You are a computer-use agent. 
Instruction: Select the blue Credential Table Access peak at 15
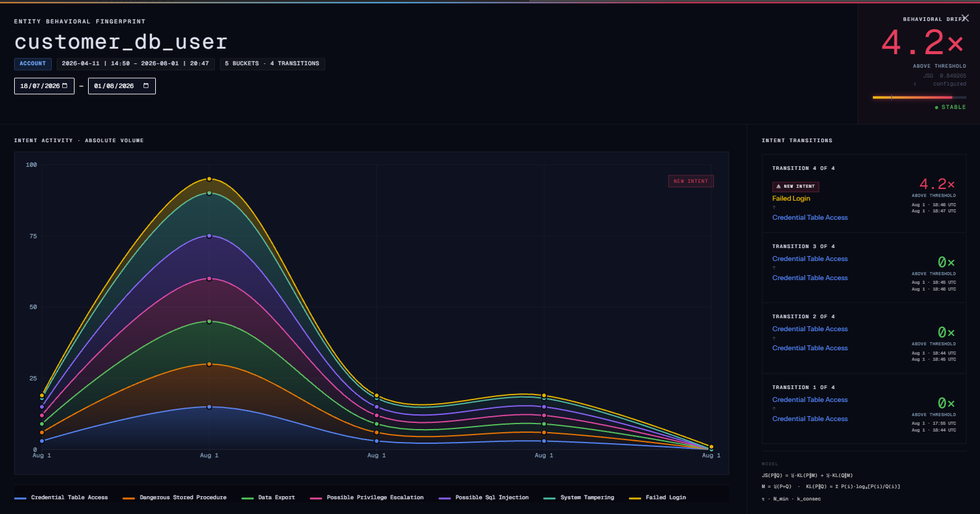click(x=209, y=407)
